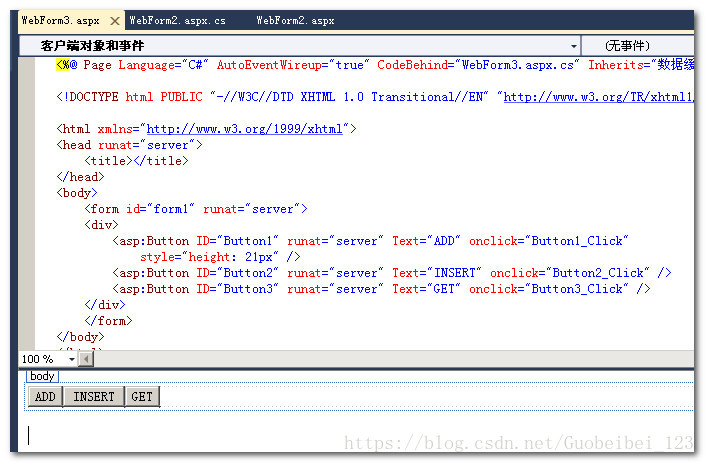This screenshot has height=463, width=705.
Task: Close the WebForm3.aspx tab
Action: pyautogui.click(x=115, y=21)
